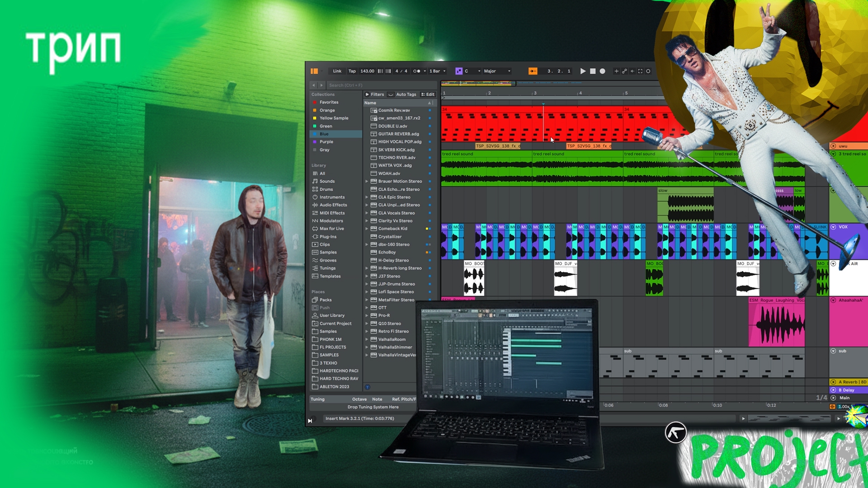Open the 1 Bar quantization dropdown

pyautogui.click(x=437, y=71)
